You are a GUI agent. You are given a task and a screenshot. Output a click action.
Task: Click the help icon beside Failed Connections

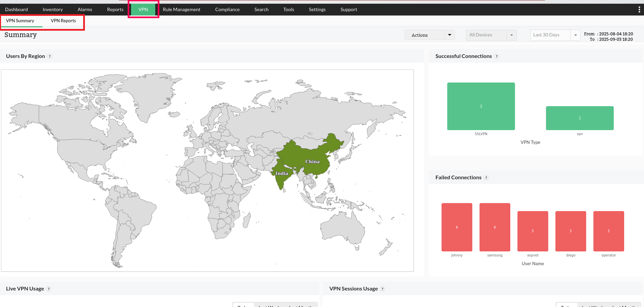486,178
